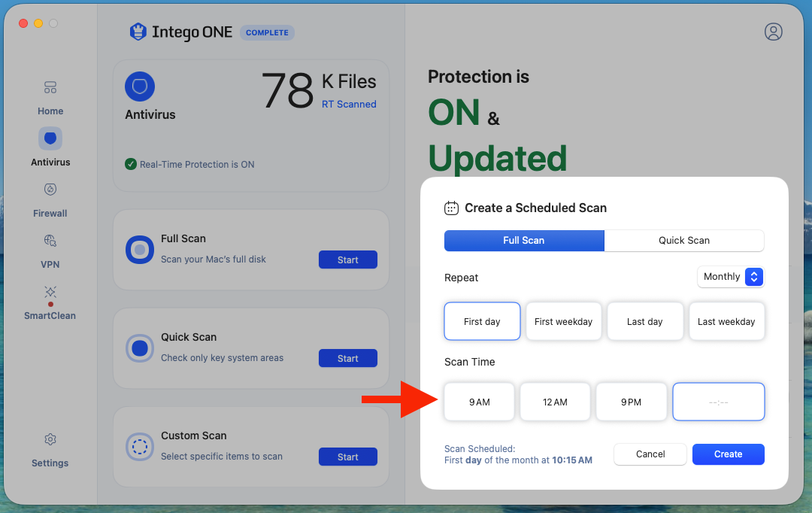
Task: Click the Antivirus card shield icon
Action: [x=140, y=87]
